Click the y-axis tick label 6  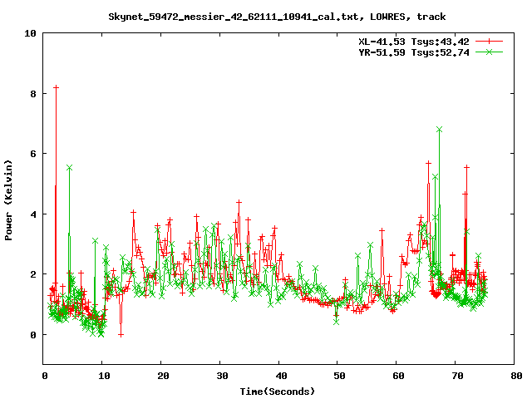point(33,154)
